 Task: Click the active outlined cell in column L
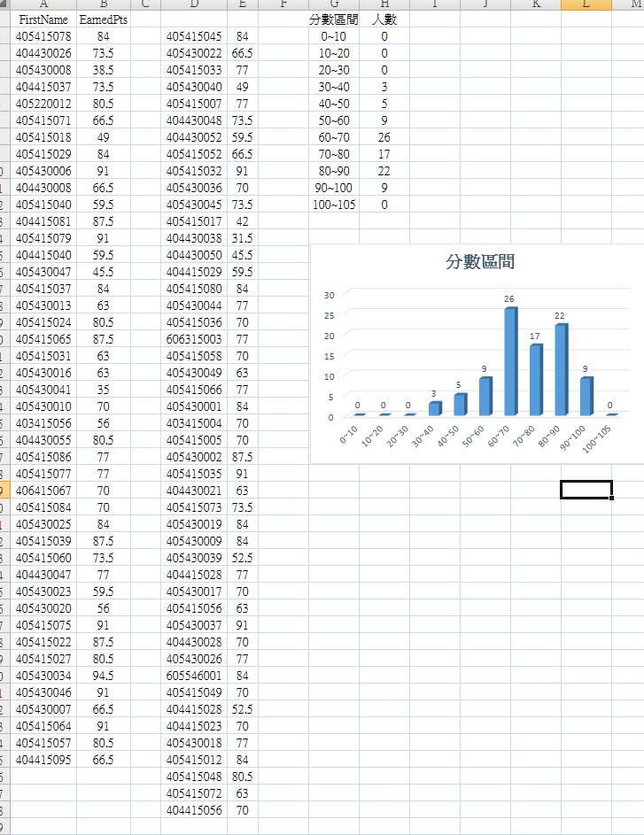(x=586, y=490)
